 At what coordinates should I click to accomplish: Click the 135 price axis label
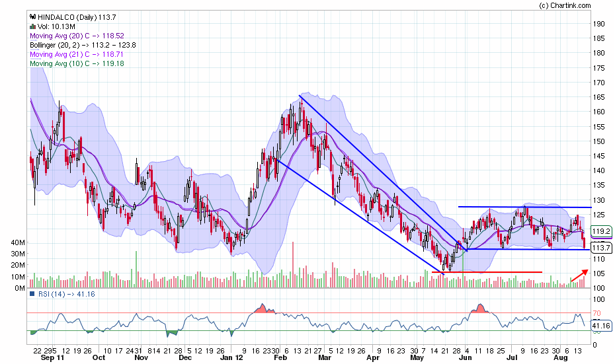599,186
